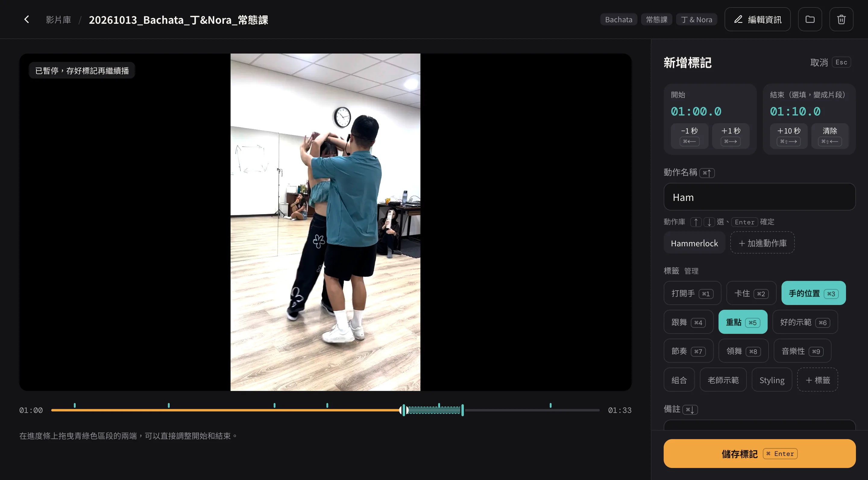Click the 開始 time value 01:00.0
This screenshot has width=868, height=480.
pos(696,111)
